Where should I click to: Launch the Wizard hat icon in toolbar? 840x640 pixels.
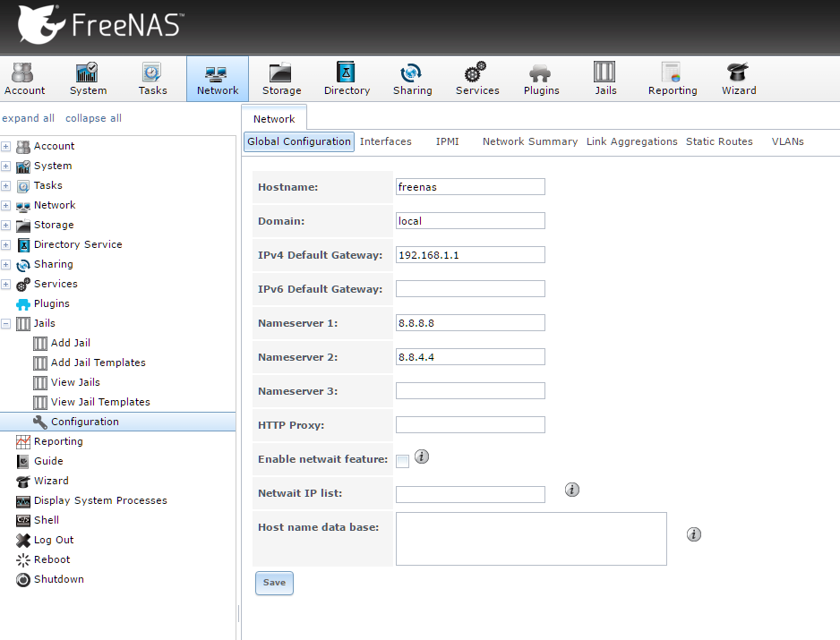coord(739,79)
